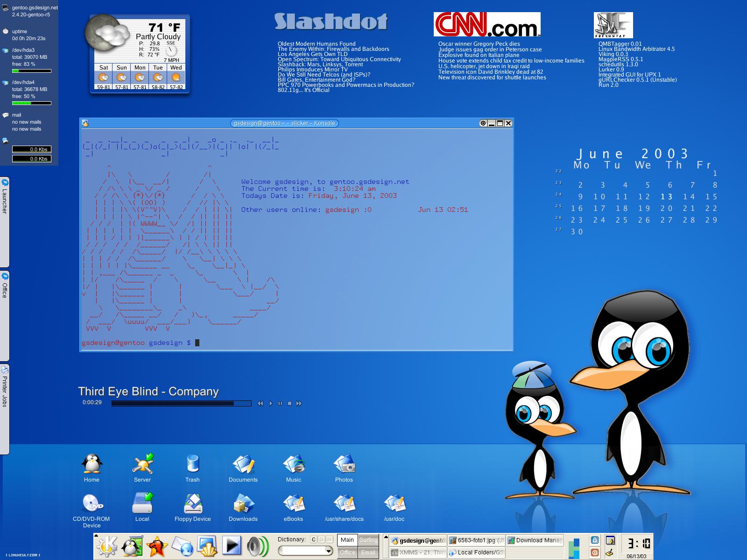Viewport: 747px width, 560px height.
Task: Click the penguin launcher in the panel
Action: click(x=132, y=546)
